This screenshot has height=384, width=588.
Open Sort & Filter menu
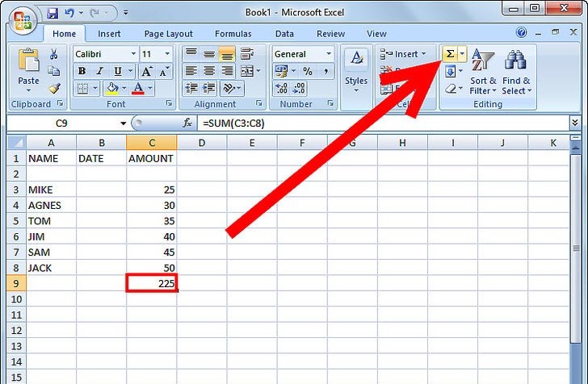[483, 72]
